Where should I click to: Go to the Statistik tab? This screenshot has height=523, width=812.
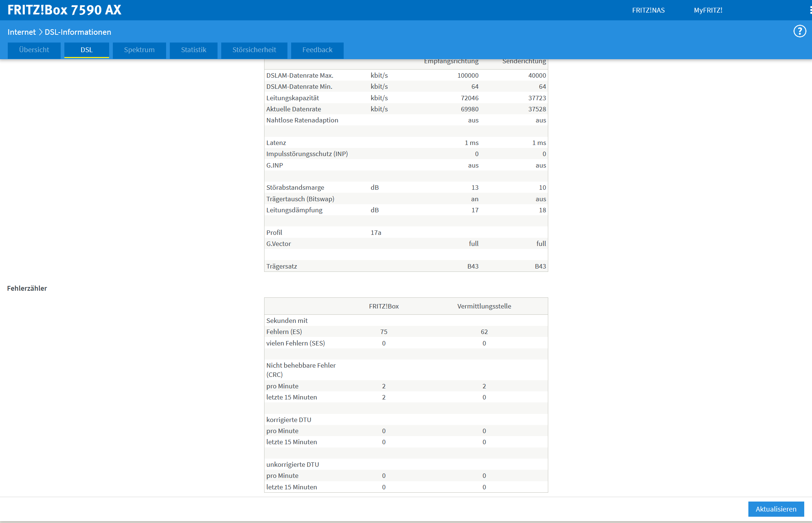click(x=193, y=50)
